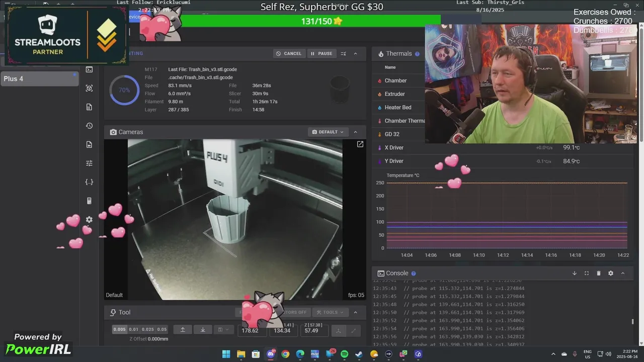Click the Y position field showing 134.34

[x=283, y=330]
